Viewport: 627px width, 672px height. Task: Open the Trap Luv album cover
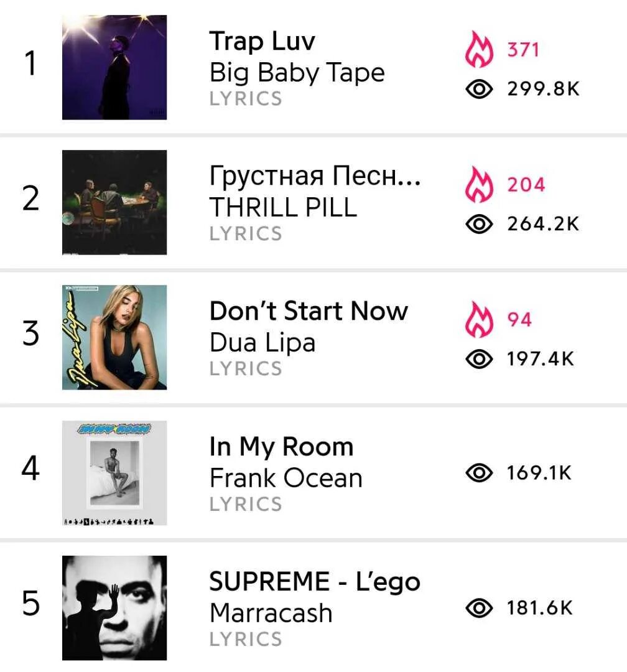point(114,67)
